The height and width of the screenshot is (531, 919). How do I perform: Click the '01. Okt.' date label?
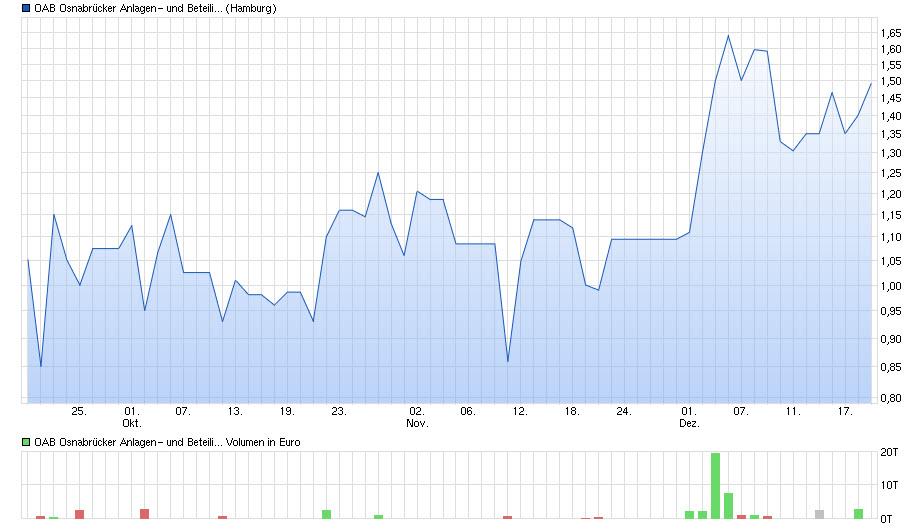(131, 416)
